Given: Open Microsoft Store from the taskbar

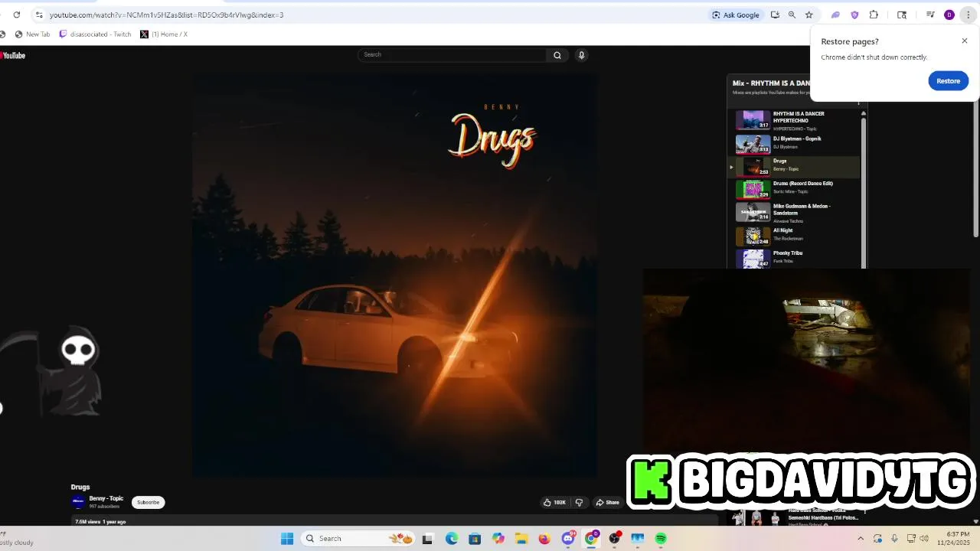Looking at the screenshot, I should [475, 539].
